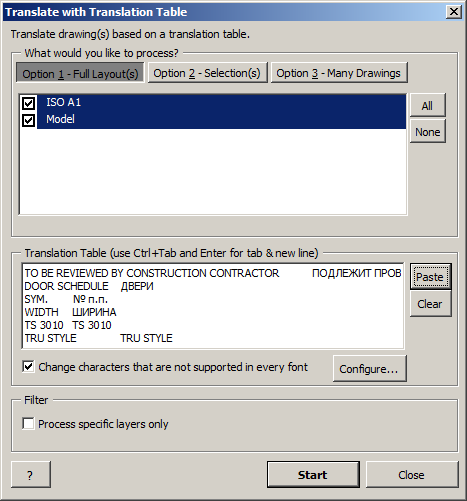Paste translation table from clipboard
The image size is (467, 501).
430,277
